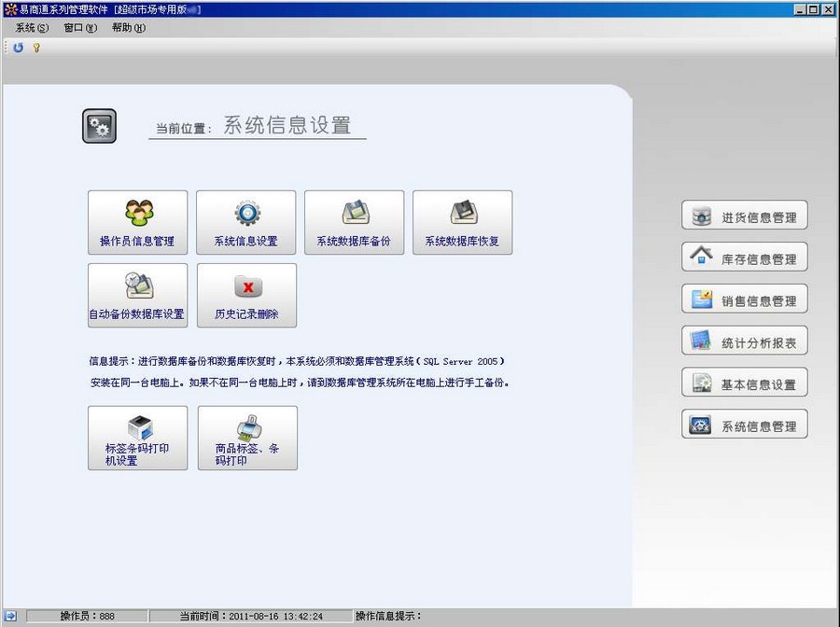Go to 进货信息管理 purchase management

744,217
